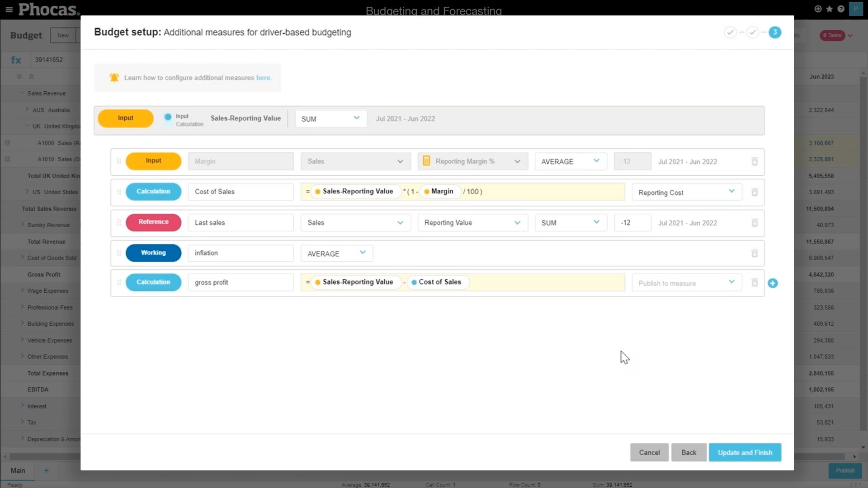Switch to the Main sheet tab
Screen dimensions: 868x488
tap(17, 470)
